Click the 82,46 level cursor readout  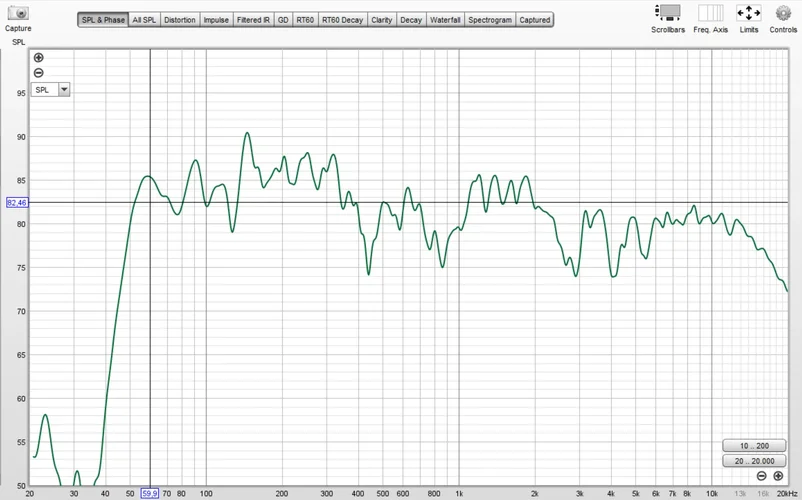point(18,202)
